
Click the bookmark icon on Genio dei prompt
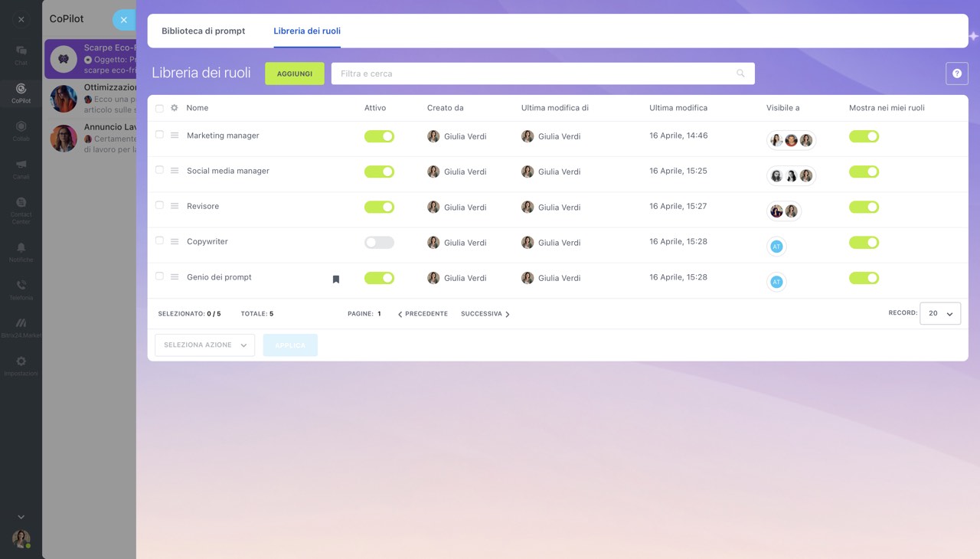[x=335, y=279]
